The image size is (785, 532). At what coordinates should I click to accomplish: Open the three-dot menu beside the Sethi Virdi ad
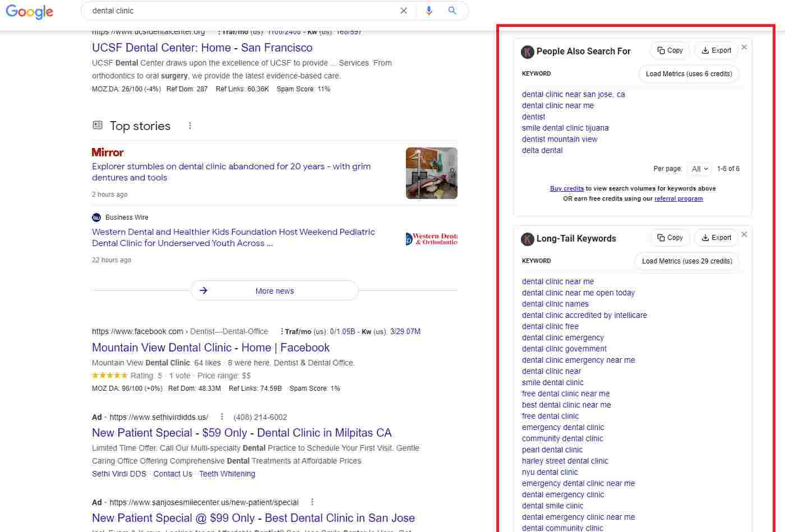pos(222,417)
